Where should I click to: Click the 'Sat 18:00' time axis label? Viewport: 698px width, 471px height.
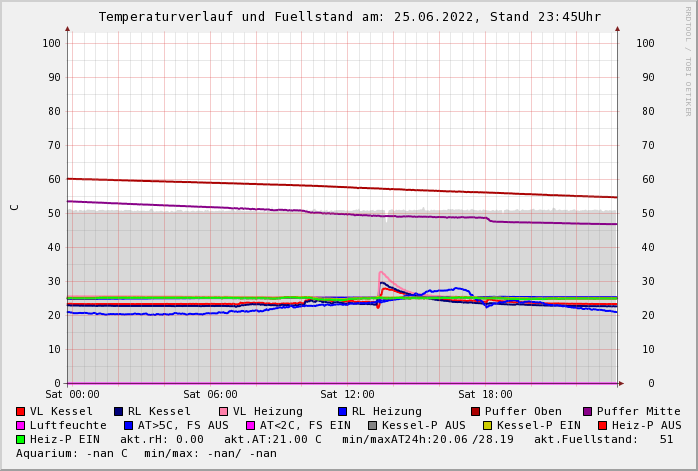coord(485,394)
